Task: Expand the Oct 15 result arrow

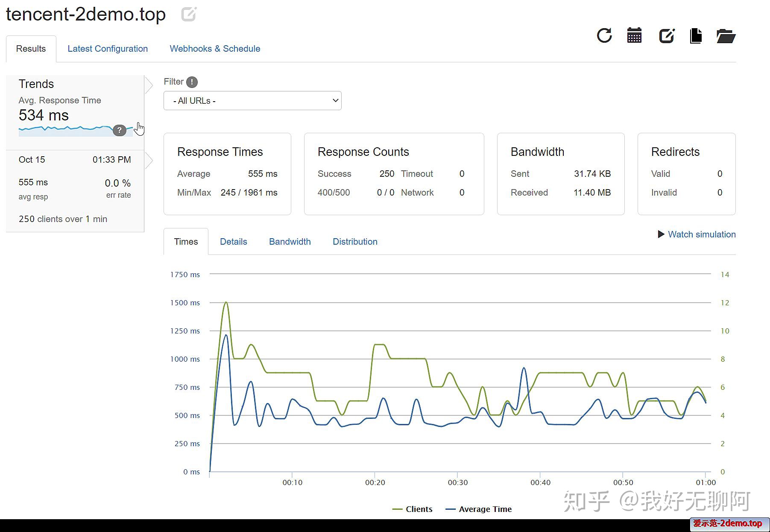Action: 149,161
